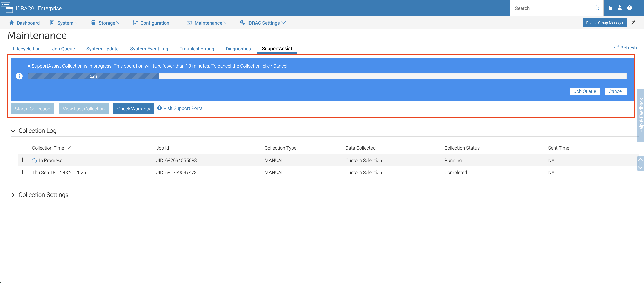
Task: Click the Job Id column header
Action: click(x=163, y=148)
